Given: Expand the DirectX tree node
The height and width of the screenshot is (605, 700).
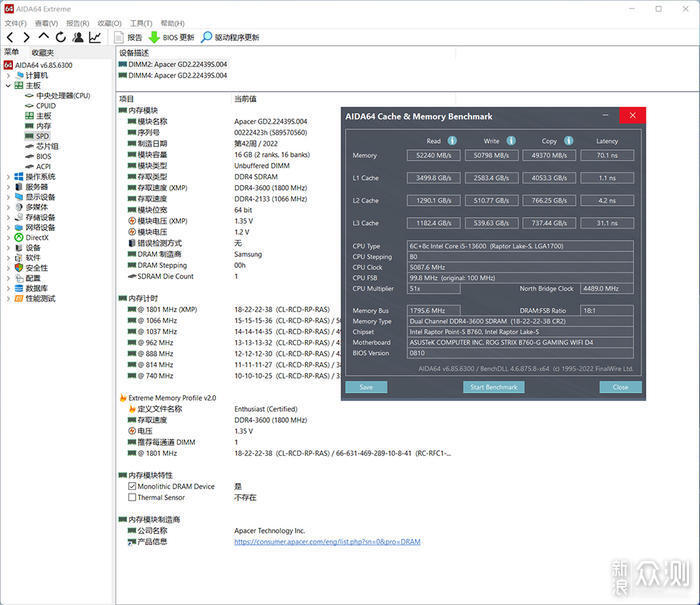Looking at the screenshot, I should 8,238.
